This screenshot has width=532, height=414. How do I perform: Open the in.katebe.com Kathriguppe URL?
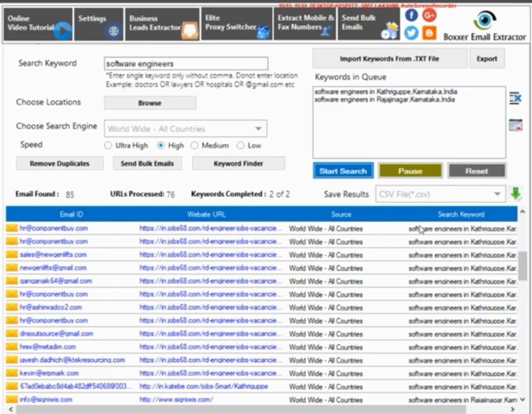pyautogui.click(x=204, y=386)
